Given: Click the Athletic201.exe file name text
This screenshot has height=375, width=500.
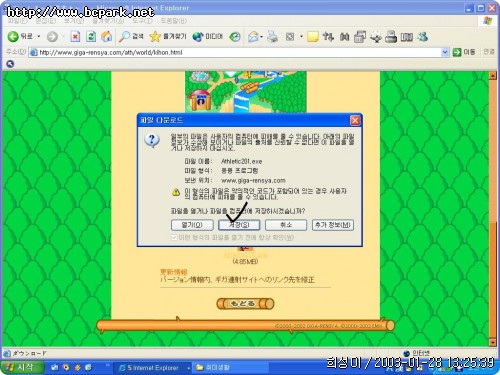Looking at the screenshot, I should click(x=242, y=161).
